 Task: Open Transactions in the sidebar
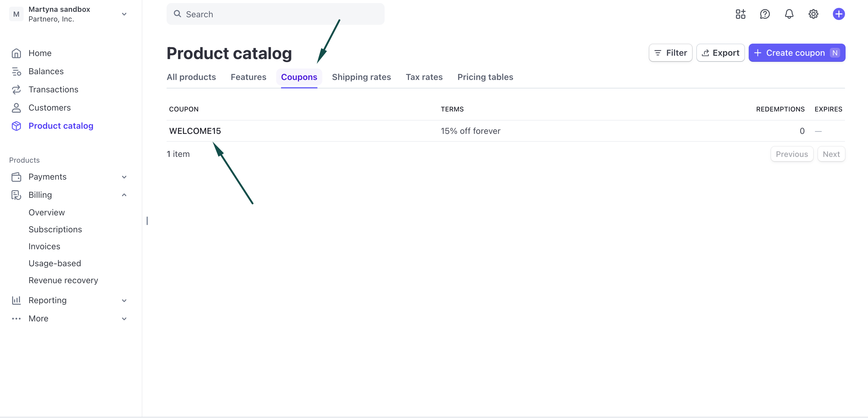(x=53, y=89)
